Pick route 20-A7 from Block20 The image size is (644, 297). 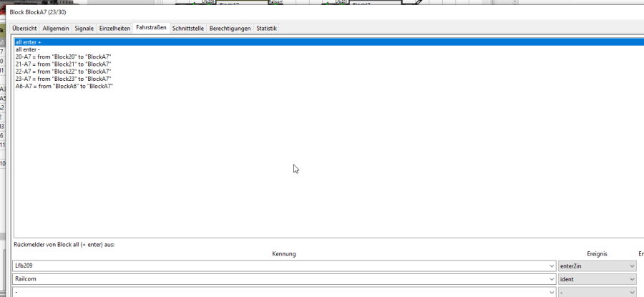coord(63,57)
